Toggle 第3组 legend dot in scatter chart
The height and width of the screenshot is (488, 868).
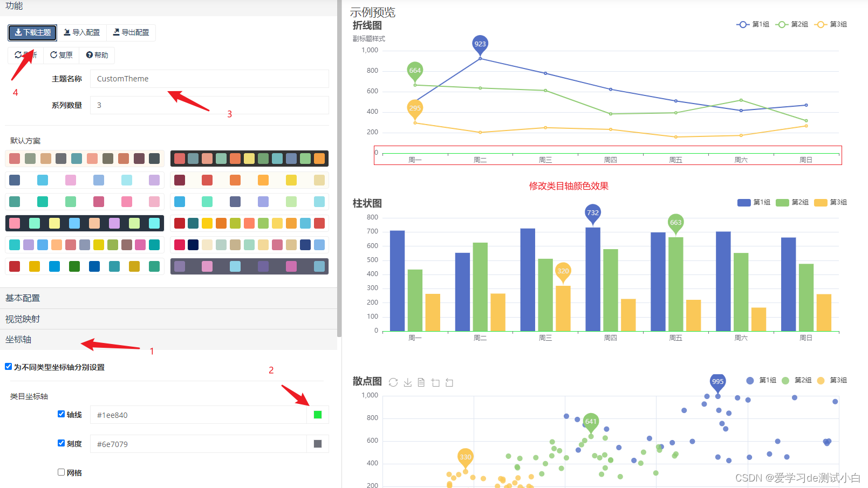pos(821,381)
